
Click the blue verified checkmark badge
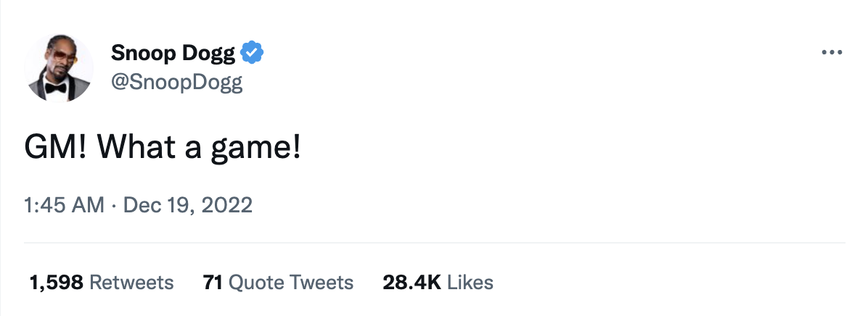253,53
